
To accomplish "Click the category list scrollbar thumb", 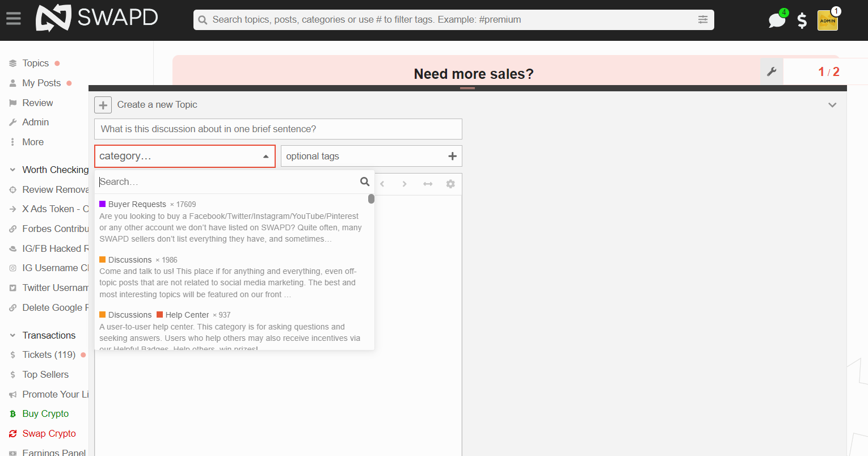I will click(371, 199).
